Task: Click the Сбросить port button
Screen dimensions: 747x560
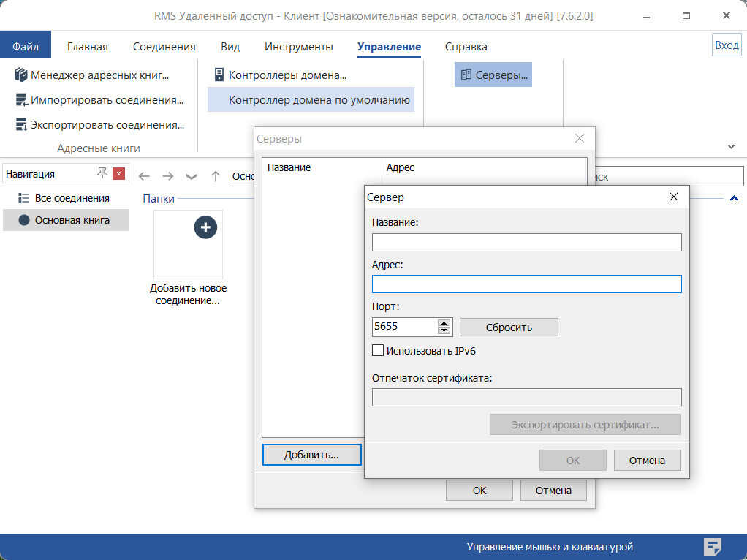Action: 509,328
